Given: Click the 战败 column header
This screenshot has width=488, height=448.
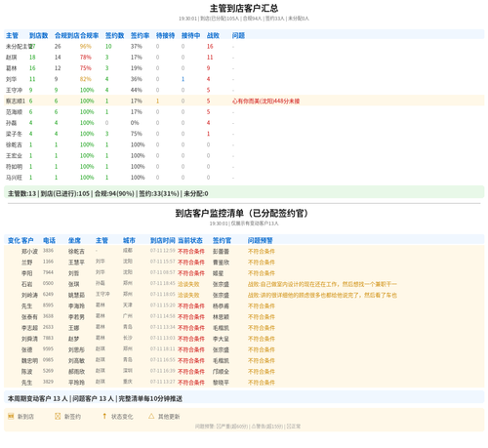Looking at the screenshot, I should [213, 35].
